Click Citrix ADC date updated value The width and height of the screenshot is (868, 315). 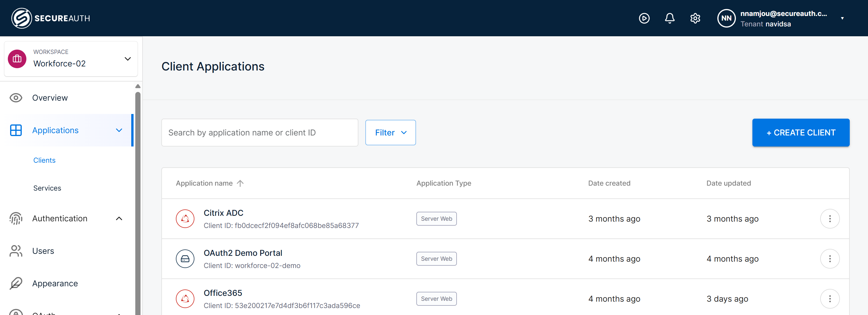[732, 218]
